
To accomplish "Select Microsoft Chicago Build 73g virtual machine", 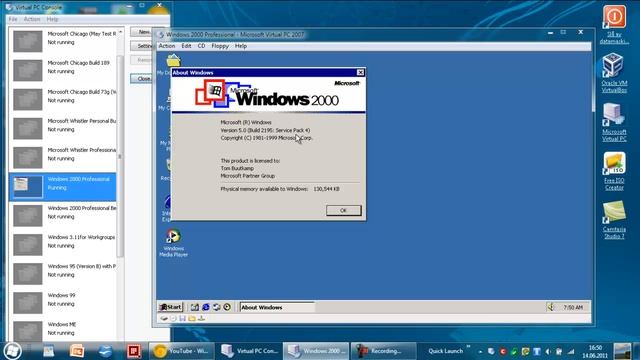I will tap(63, 99).
